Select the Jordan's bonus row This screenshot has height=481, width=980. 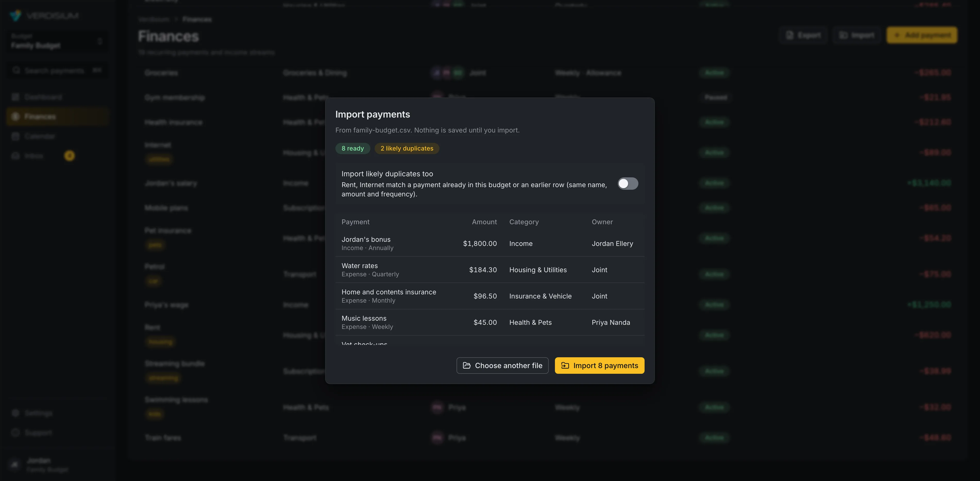[490, 244]
